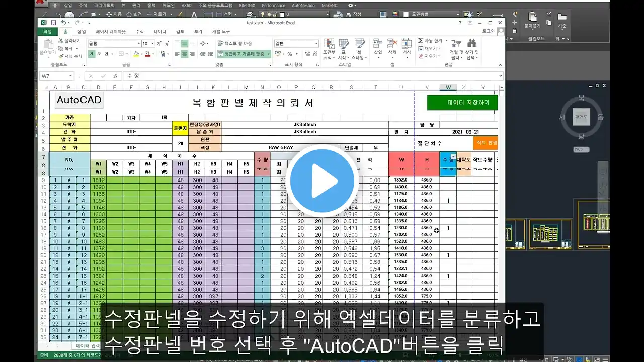Open the filter dropdown in column W header

pos(452,157)
